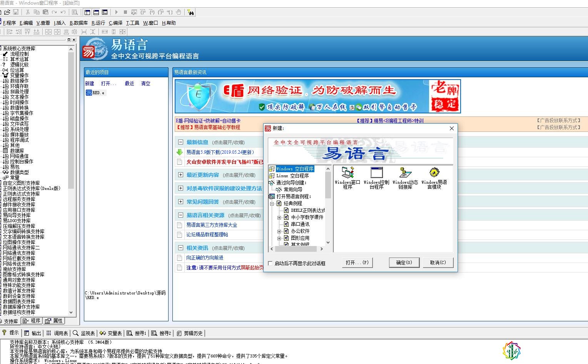The height and width of the screenshot is (364, 588).
Task: Collapse the 最新信息 section
Action: 180,142
